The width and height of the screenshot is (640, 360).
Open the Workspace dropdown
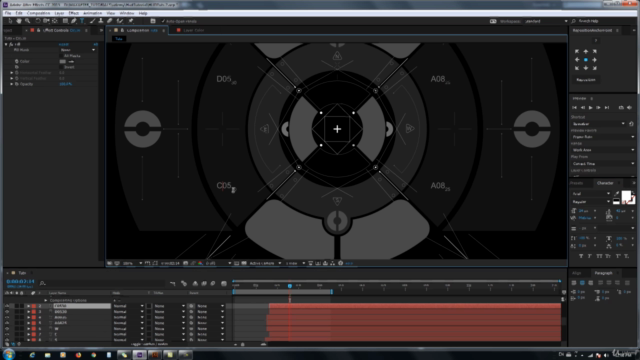pos(546,21)
